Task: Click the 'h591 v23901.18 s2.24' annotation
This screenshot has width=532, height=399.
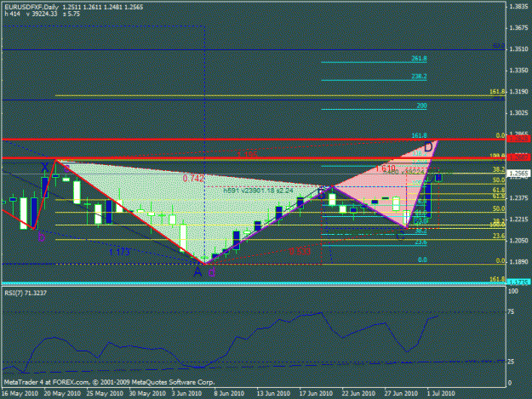Action: tap(258, 191)
